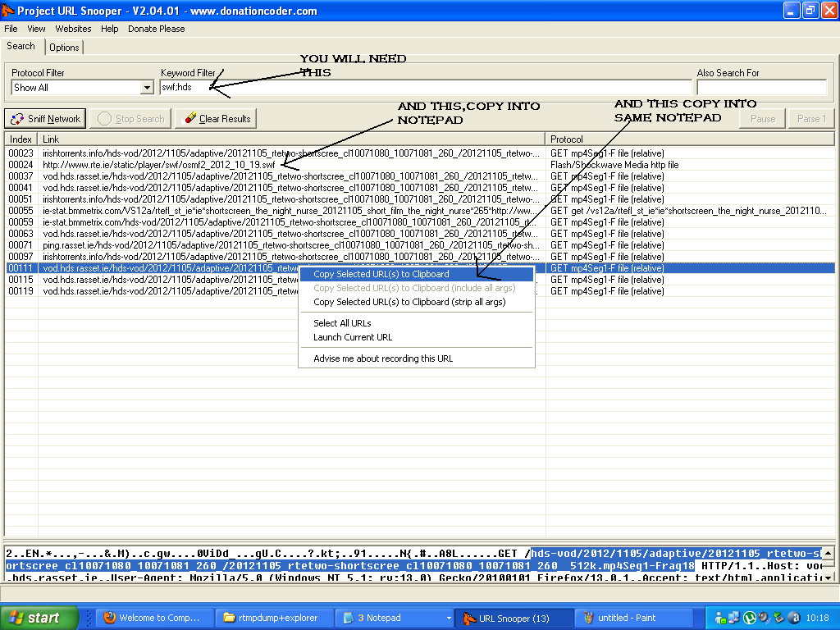Click the Clear Results eraser icon
The width and height of the screenshot is (840, 630).
190,118
